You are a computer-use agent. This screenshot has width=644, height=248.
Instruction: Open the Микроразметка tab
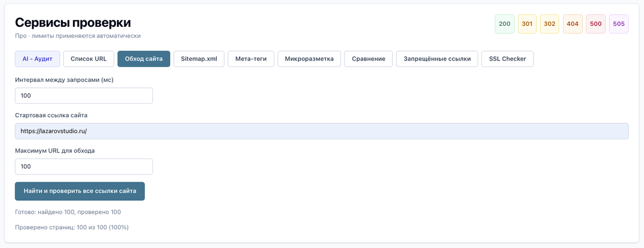(x=310, y=59)
